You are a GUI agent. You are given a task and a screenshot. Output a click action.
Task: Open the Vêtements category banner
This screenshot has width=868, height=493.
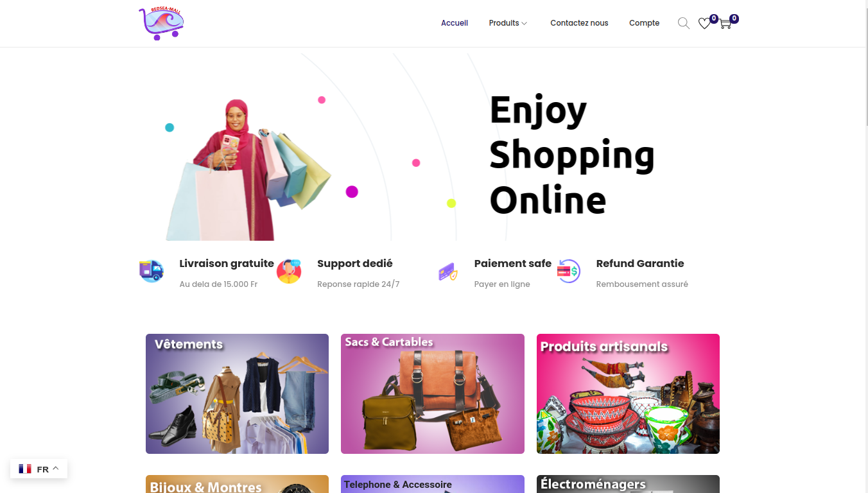[x=237, y=394]
